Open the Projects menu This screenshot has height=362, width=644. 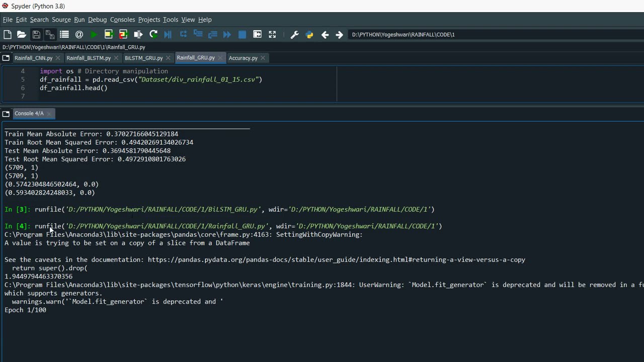pos(149,20)
